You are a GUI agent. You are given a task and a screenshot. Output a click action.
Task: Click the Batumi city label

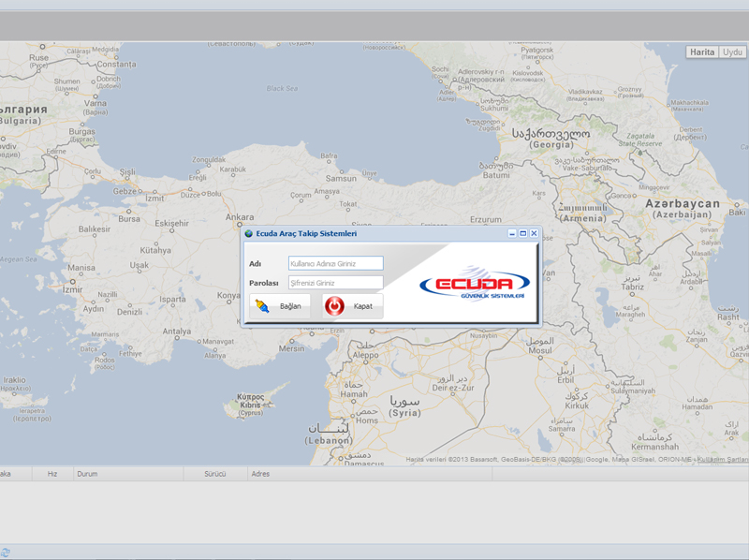tap(496, 175)
